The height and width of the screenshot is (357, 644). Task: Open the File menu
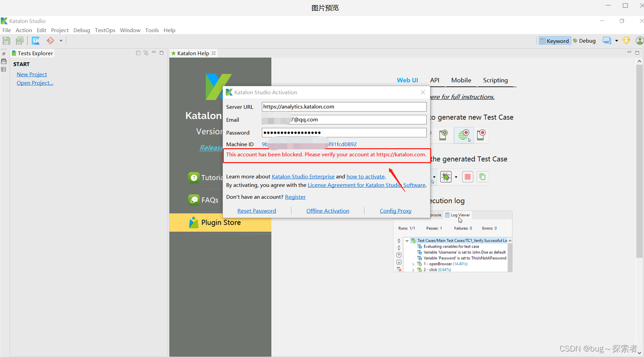pos(7,30)
